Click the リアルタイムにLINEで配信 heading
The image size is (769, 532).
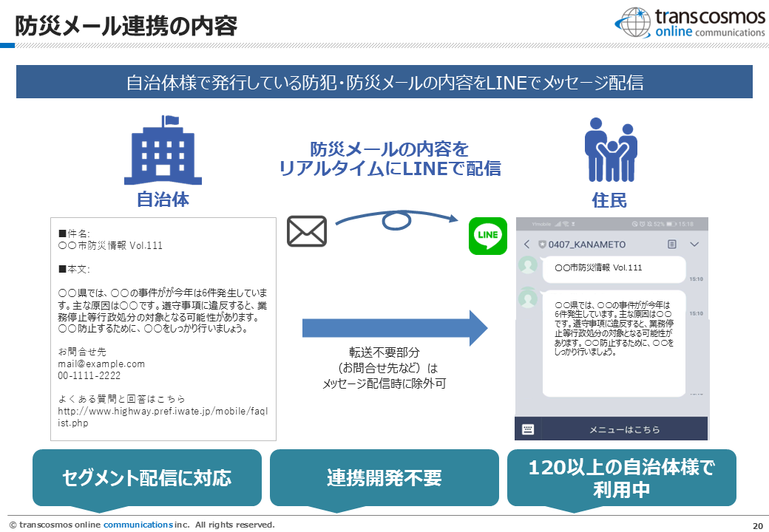(x=390, y=168)
